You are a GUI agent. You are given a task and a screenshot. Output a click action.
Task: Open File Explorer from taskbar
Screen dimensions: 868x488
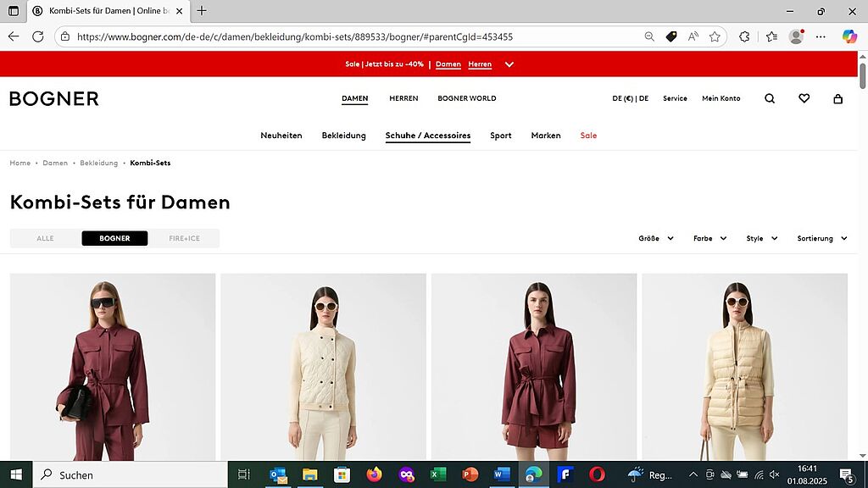pos(310,474)
